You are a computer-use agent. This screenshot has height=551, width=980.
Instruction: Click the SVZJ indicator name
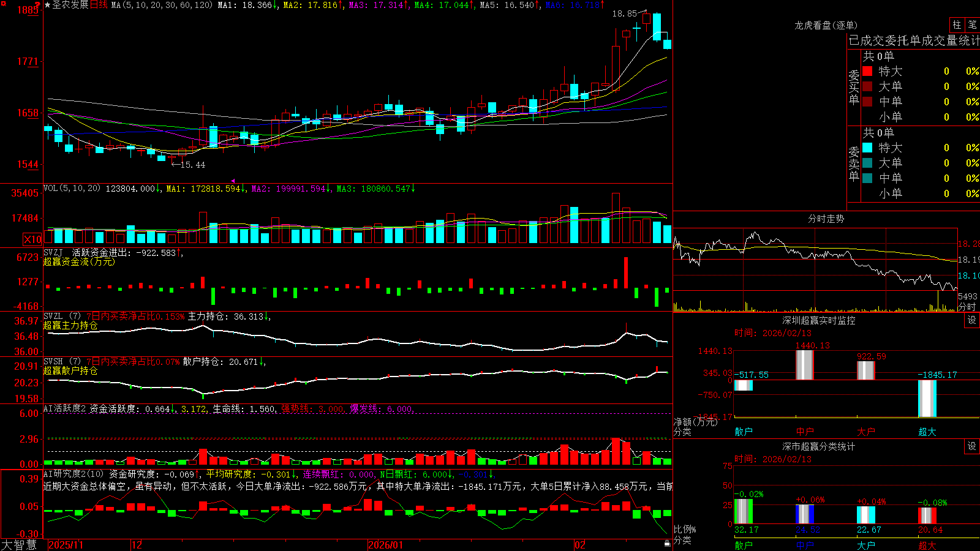(53, 252)
